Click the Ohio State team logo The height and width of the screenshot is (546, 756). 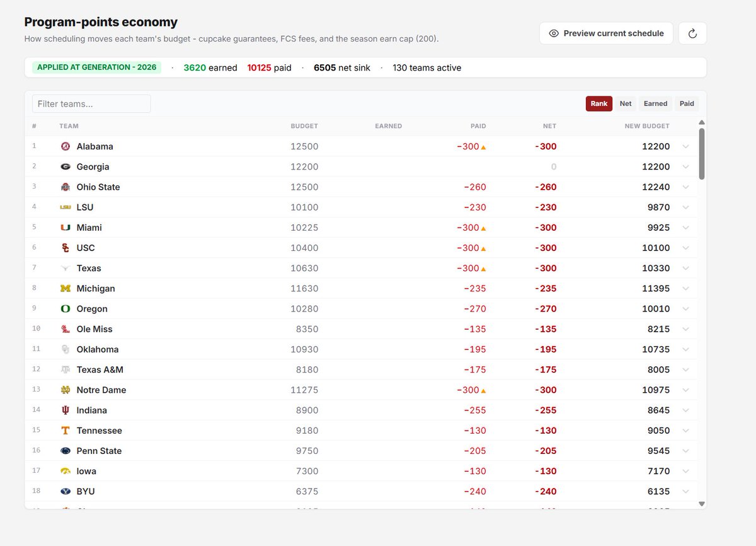point(66,187)
